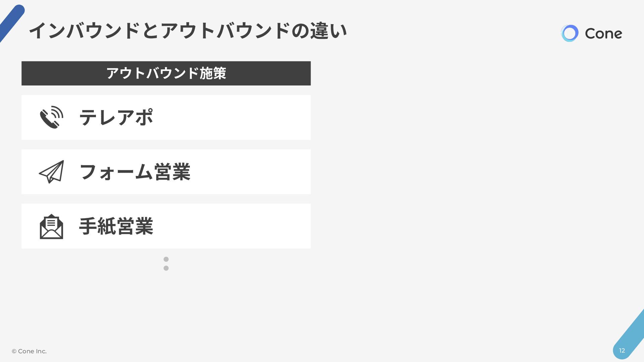Click the Cone circular logo ring

pos(570,33)
